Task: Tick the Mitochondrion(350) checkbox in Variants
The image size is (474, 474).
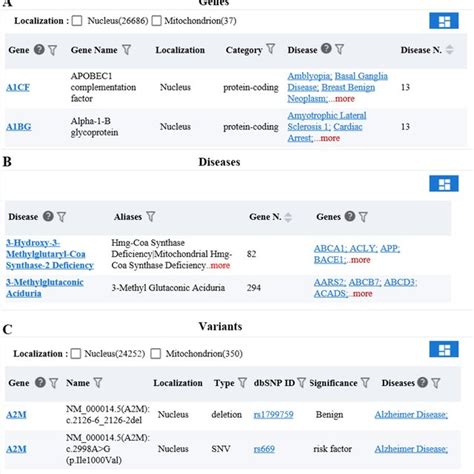Action: 156,354
